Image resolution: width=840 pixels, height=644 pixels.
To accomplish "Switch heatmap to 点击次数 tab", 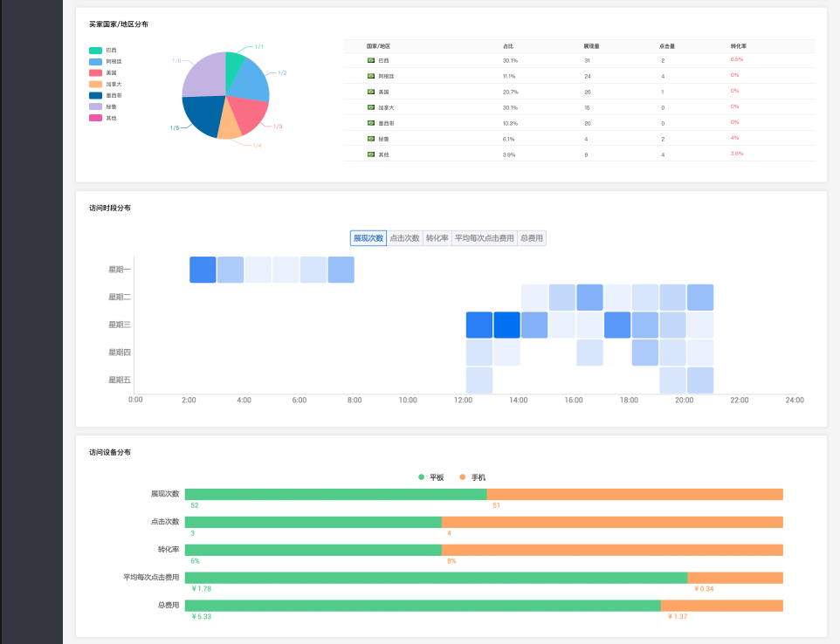I will pos(404,238).
